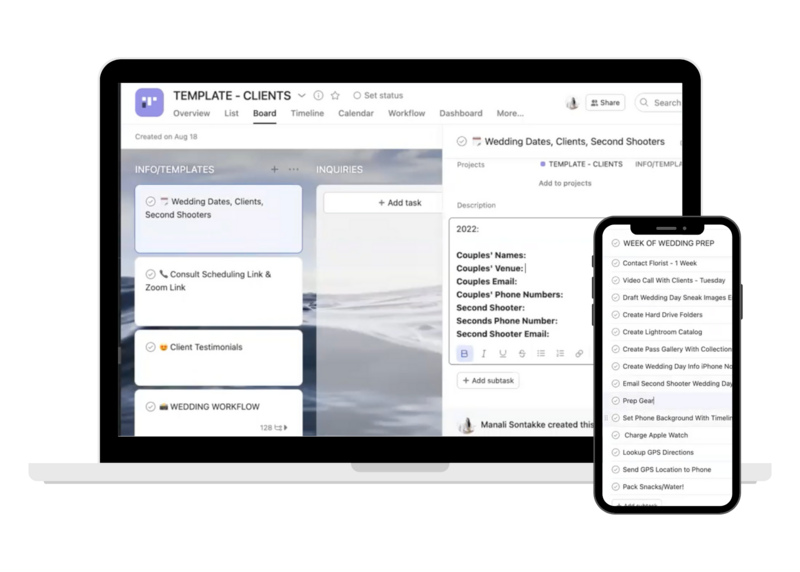The width and height of the screenshot is (800, 572).
Task: Check off Contact Florist - 1 Week on phone
Action: (x=616, y=263)
